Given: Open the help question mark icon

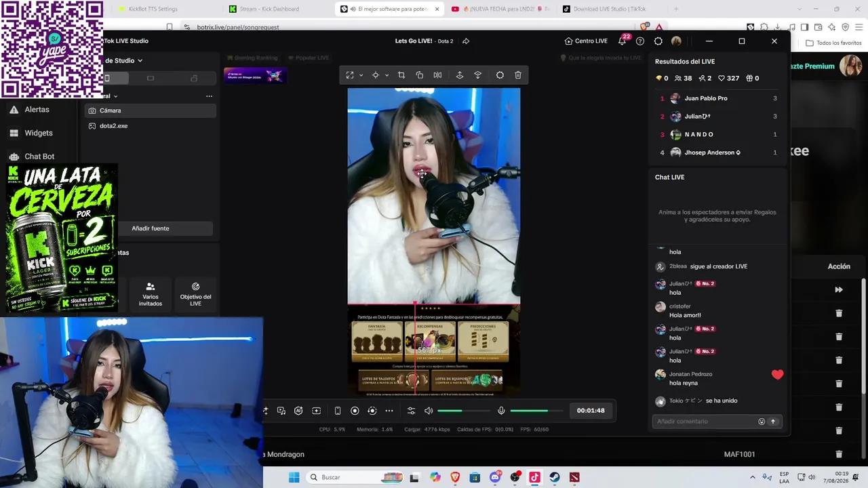Looking at the screenshot, I should click(639, 41).
